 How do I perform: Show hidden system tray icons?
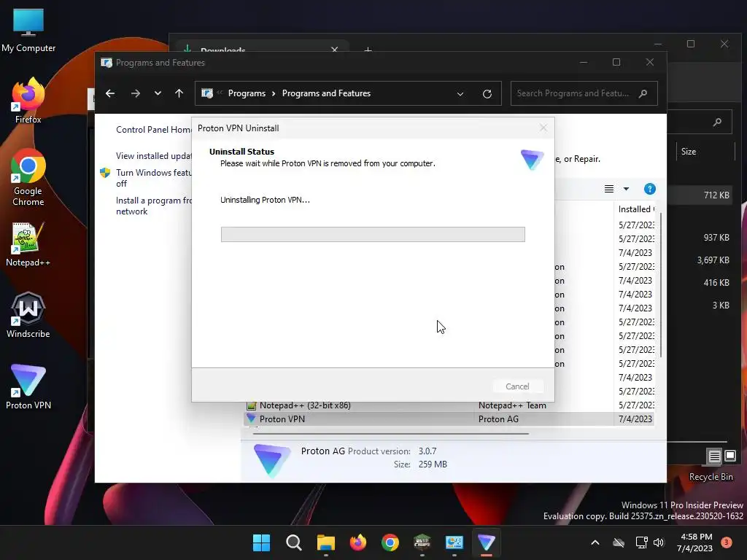595,542
